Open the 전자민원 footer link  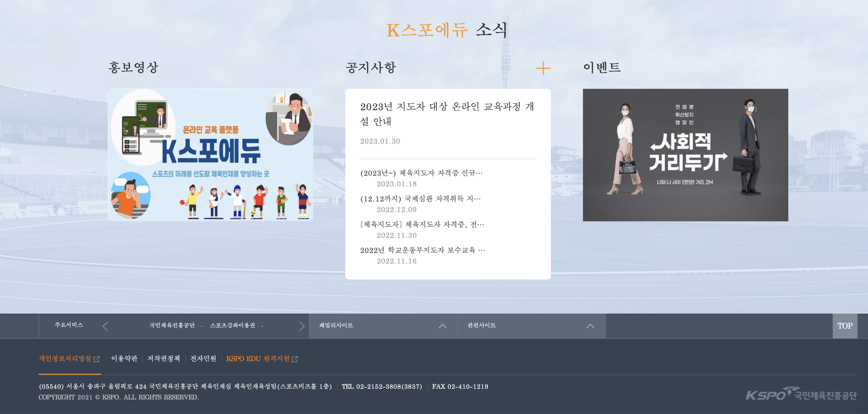pos(203,359)
